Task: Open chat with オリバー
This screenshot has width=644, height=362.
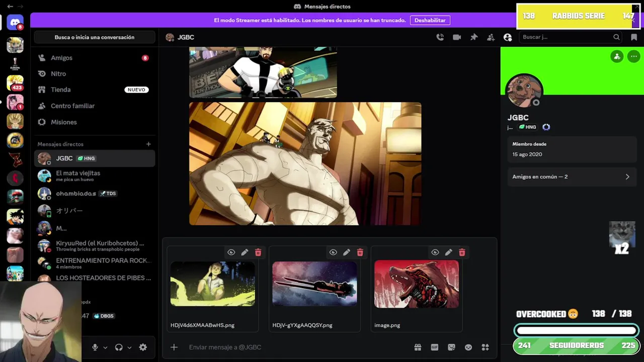Action: [95, 211]
